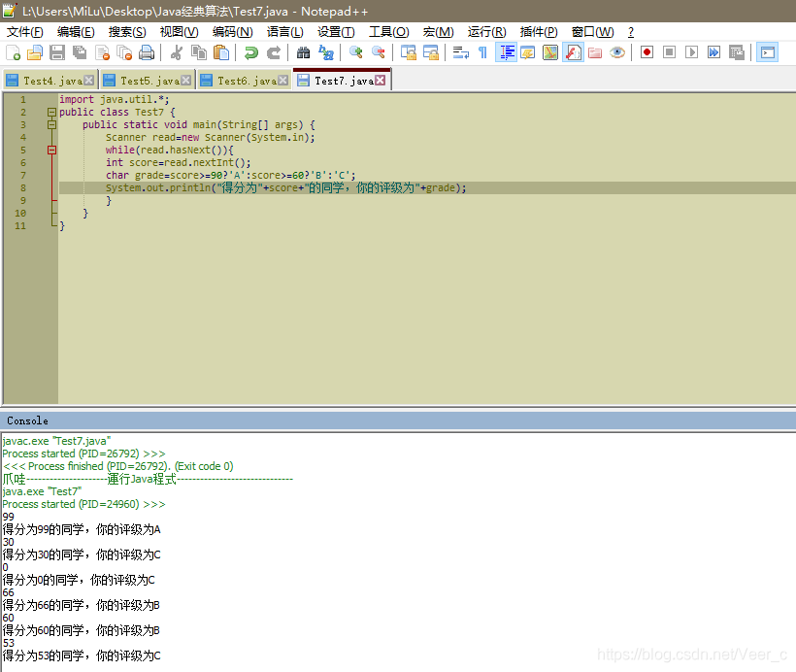
Task: Toggle synchronized horizontal scrolling
Action: point(430,52)
